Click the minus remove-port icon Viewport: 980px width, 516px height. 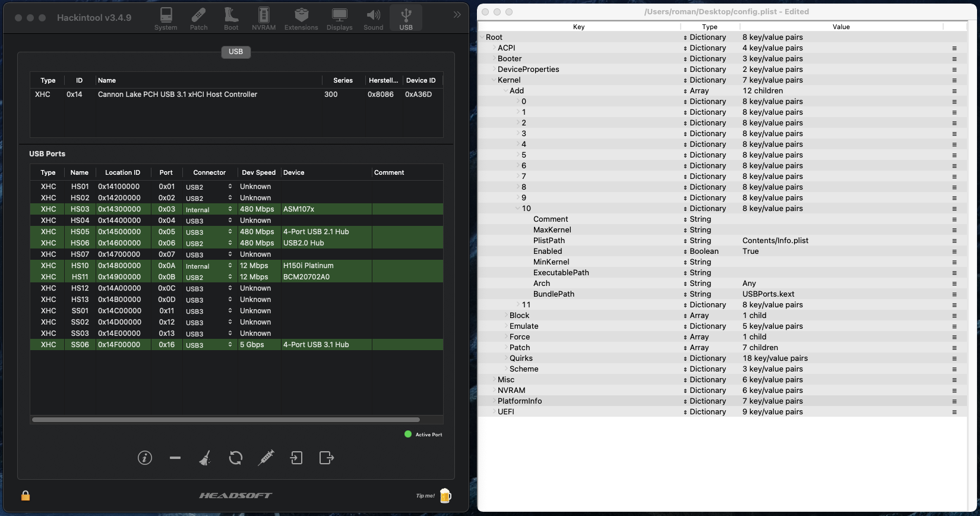coord(175,458)
